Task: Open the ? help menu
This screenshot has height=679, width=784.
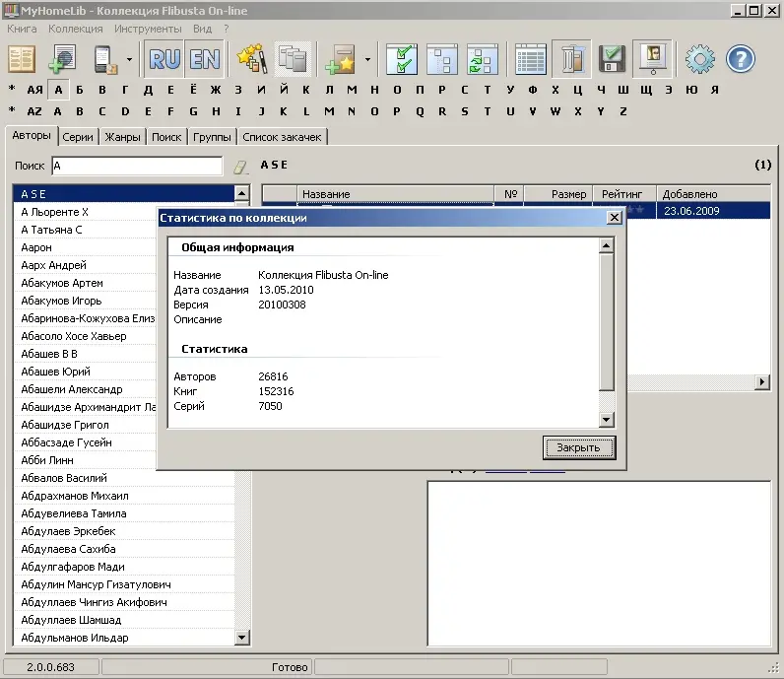Action: (226, 29)
